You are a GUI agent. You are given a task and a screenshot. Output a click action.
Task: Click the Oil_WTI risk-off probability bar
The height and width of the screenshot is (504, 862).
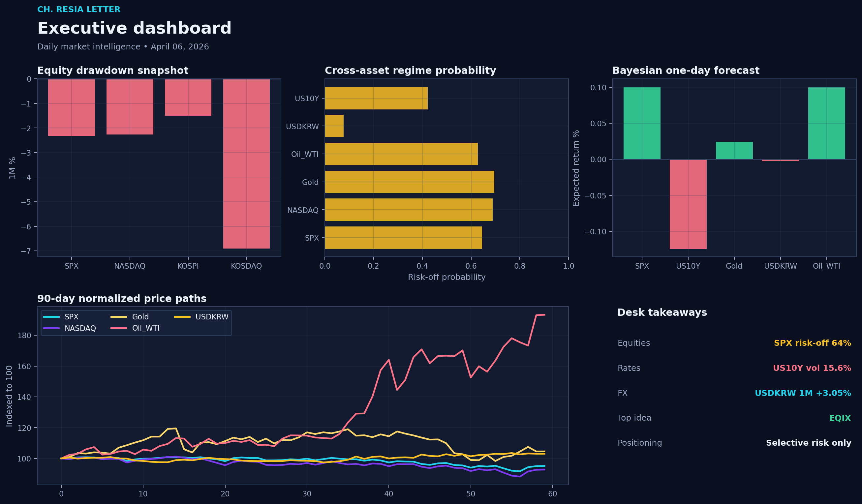pyautogui.click(x=401, y=154)
